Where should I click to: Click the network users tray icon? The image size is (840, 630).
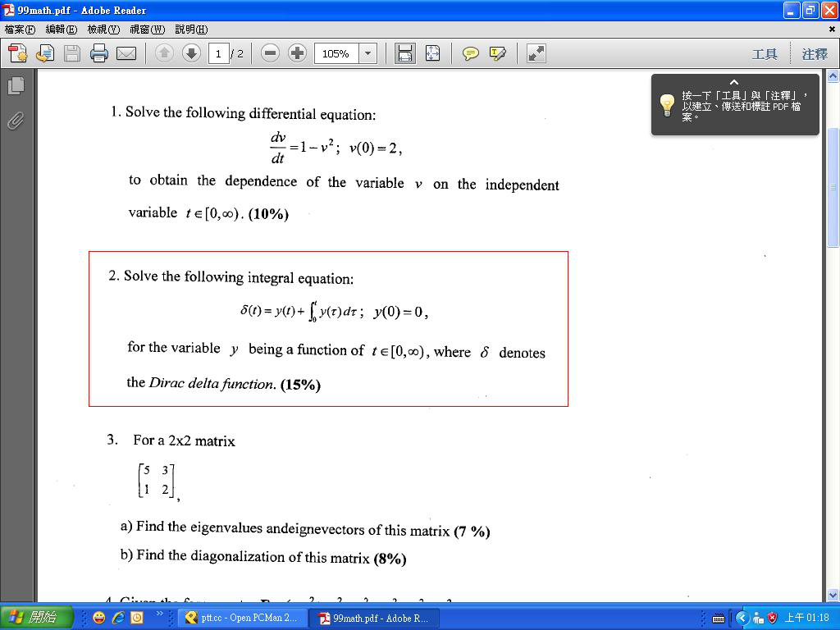[x=758, y=619]
